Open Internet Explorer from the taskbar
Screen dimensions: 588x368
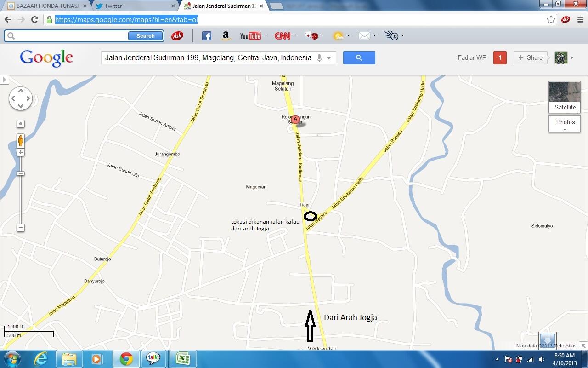point(41,359)
